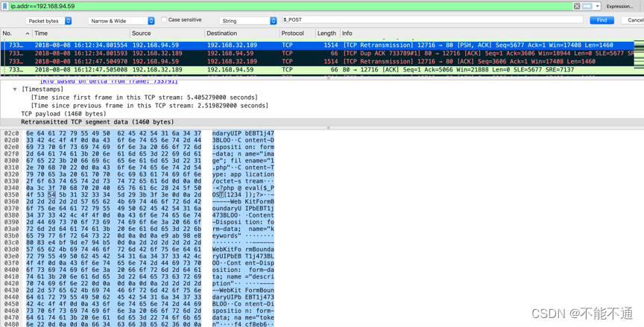Select the packet at time 16:12:34.801554
Screen dimensions: 644x327
click(317, 45)
